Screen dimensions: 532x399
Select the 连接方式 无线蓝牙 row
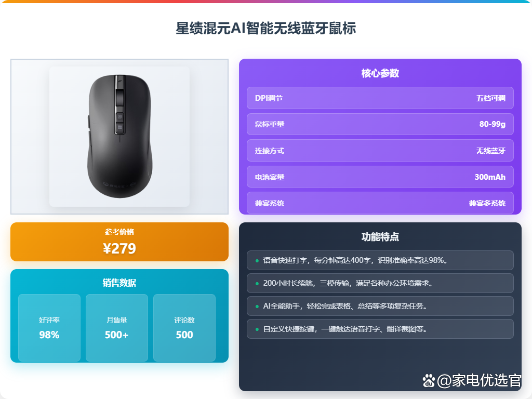pos(380,151)
